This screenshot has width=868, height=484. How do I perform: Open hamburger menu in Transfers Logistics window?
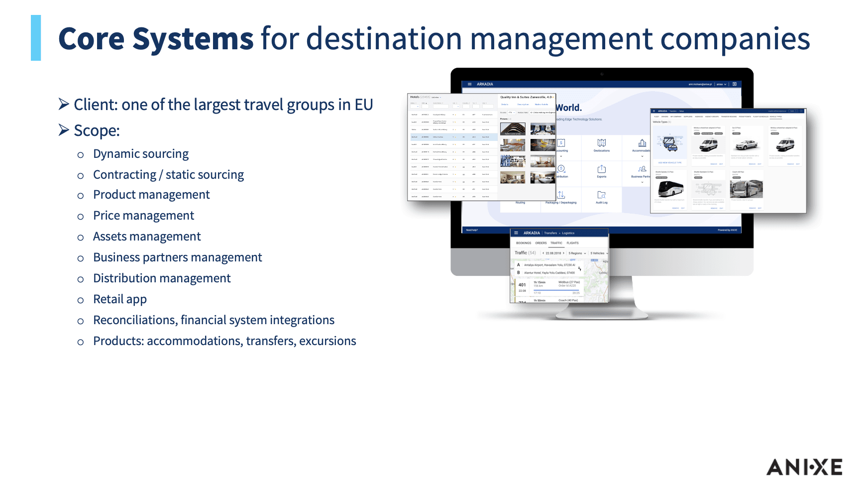[516, 233]
